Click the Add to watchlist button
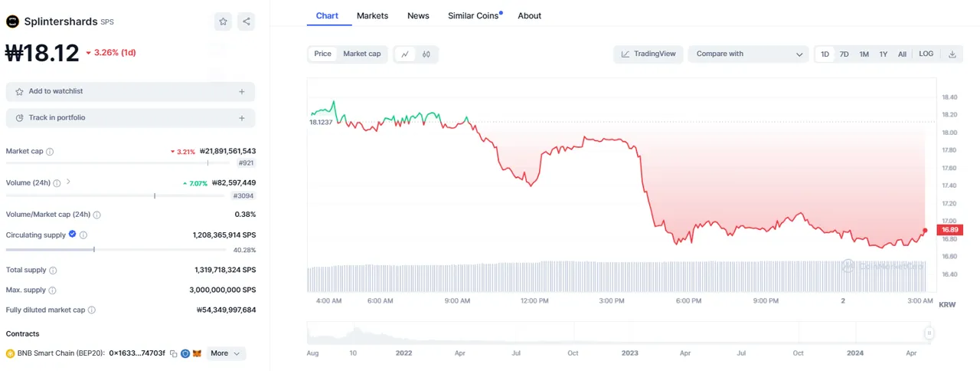This screenshot has height=371, width=980. (130, 92)
